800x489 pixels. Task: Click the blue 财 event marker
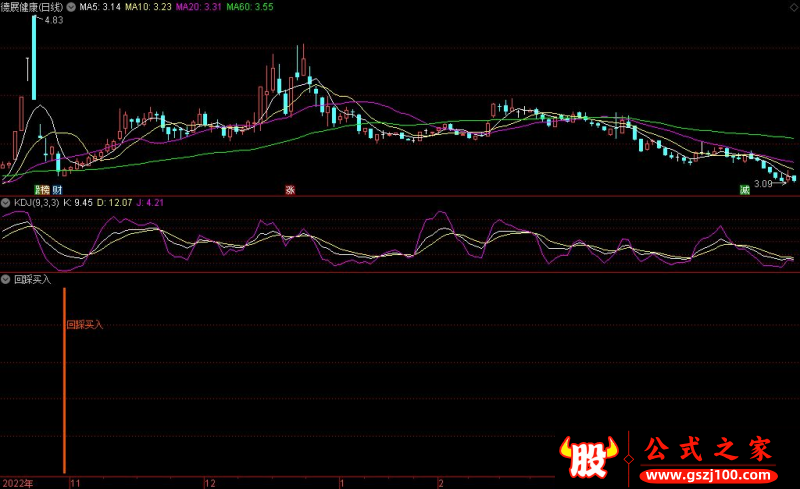[58, 189]
